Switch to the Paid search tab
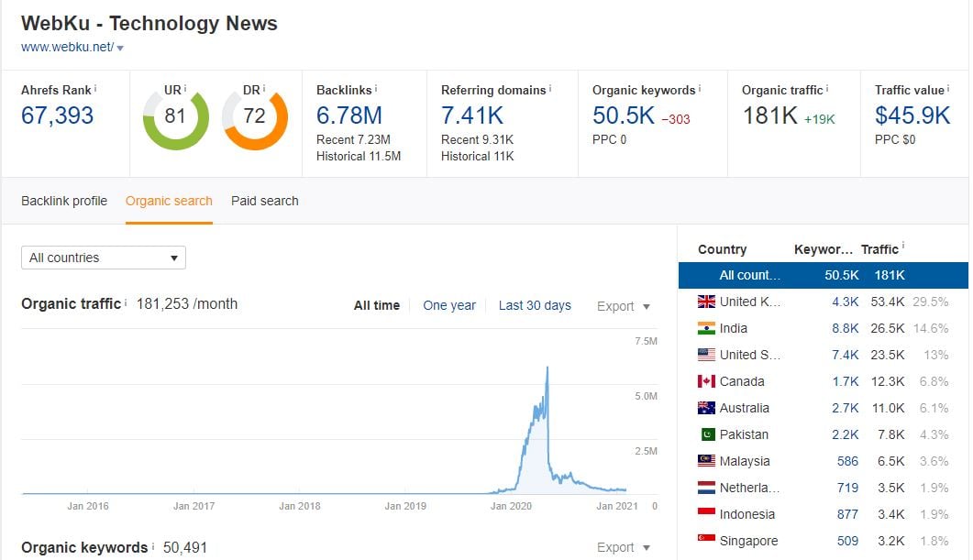This screenshot has height=560, width=973. point(264,201)
